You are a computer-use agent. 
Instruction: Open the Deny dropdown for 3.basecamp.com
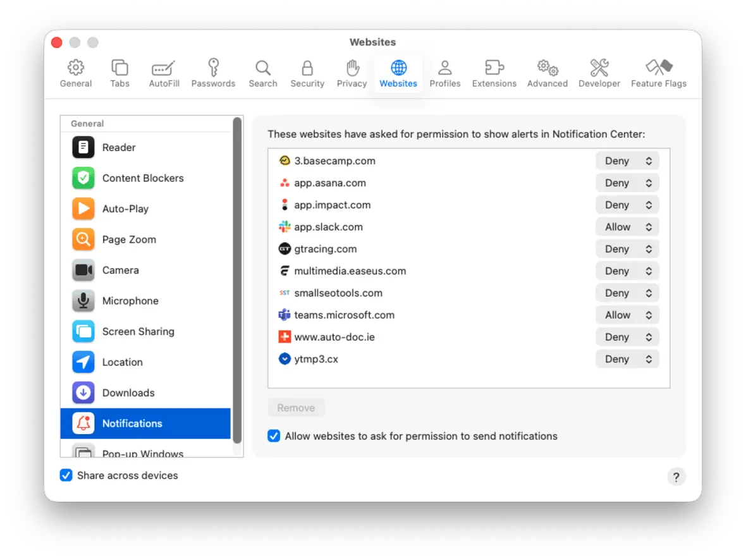coord(627,161)
